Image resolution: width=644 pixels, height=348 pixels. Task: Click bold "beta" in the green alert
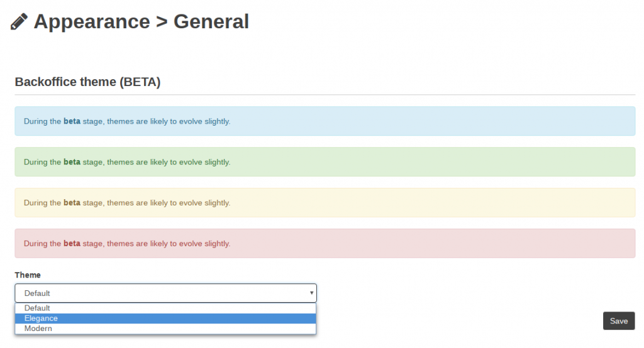(x=72, y=162)
